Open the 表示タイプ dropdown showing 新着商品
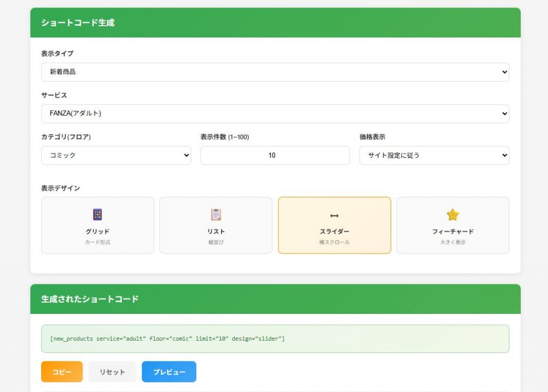The width and height of the screenshot is (548, 392). 275,72
